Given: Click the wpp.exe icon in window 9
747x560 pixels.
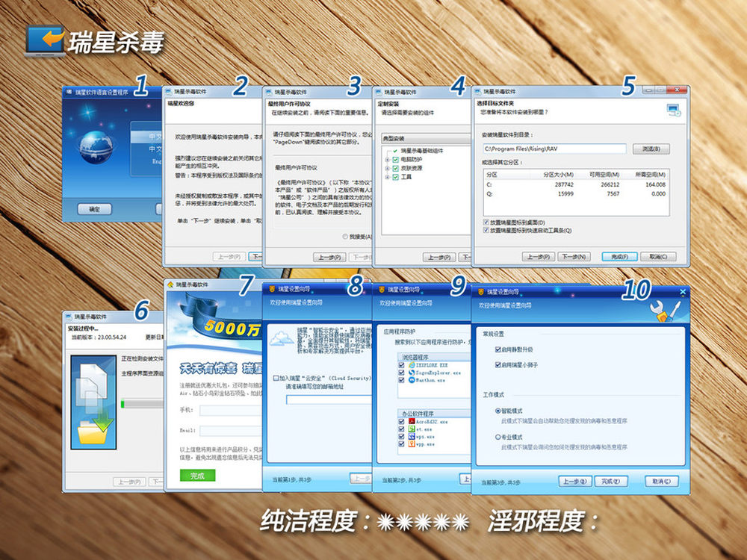Looking at the screenshot, I should [411, 444].
